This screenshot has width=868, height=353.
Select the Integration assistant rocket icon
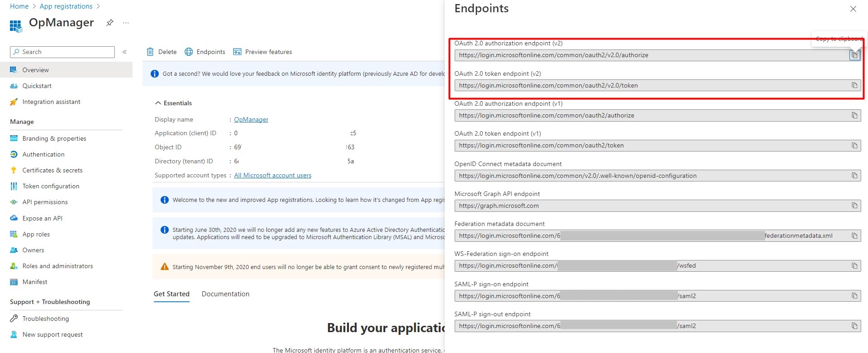pos(14,102)
